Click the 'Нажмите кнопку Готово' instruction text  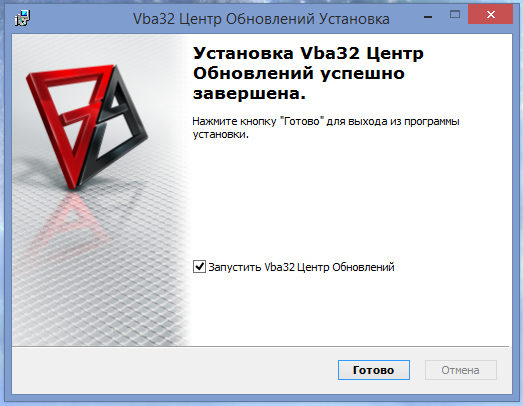point(326,127)
